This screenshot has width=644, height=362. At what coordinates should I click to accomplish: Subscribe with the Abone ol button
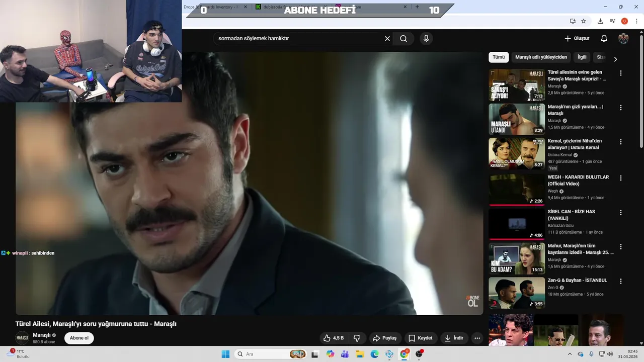(79, 338)
